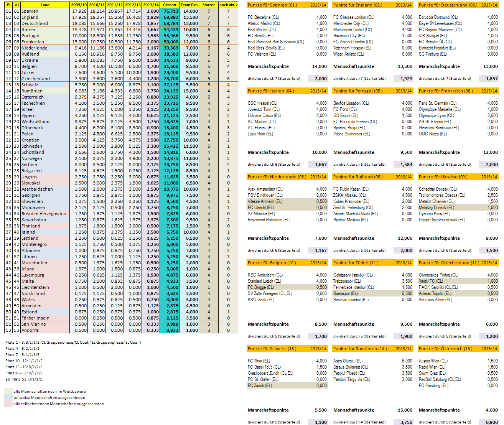Click legend text 'teilweise Mannschaften ausgeschieden'
This screenshot has width=504, height=425.
pos(49,398)
